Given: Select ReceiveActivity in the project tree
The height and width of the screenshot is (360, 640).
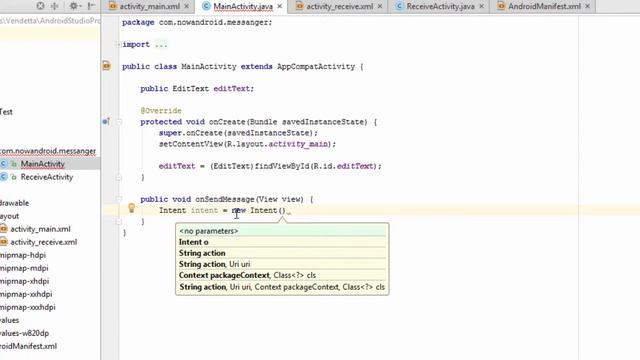Looking at the screenshot, I should click(x=47, y=177).
